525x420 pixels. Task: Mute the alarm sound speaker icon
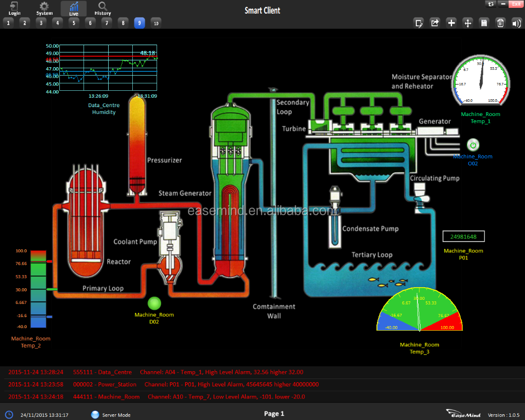[x=517, y=23]
